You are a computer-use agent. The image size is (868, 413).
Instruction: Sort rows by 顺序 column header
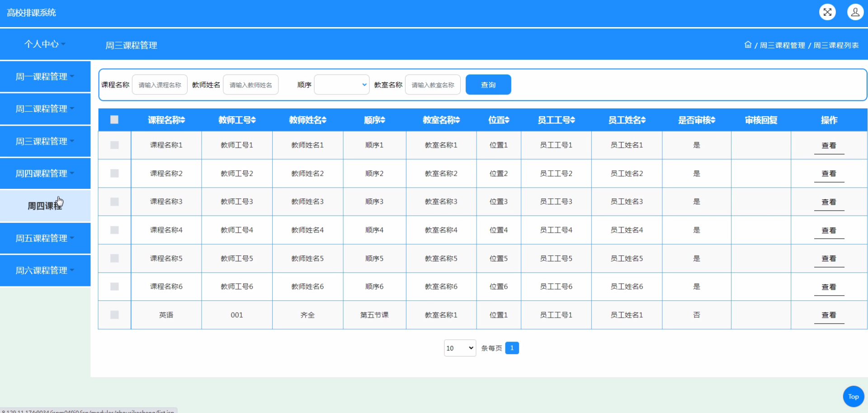[x=374, y=120]
